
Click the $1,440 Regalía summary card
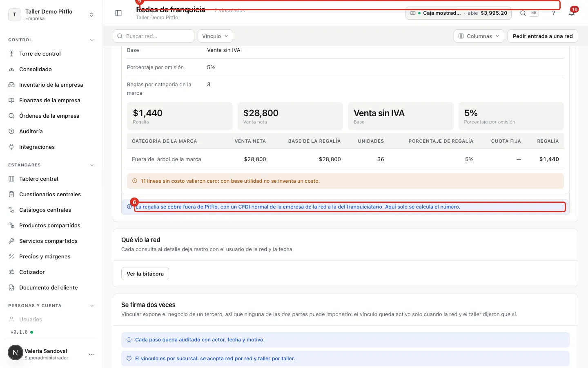[180, 116]
